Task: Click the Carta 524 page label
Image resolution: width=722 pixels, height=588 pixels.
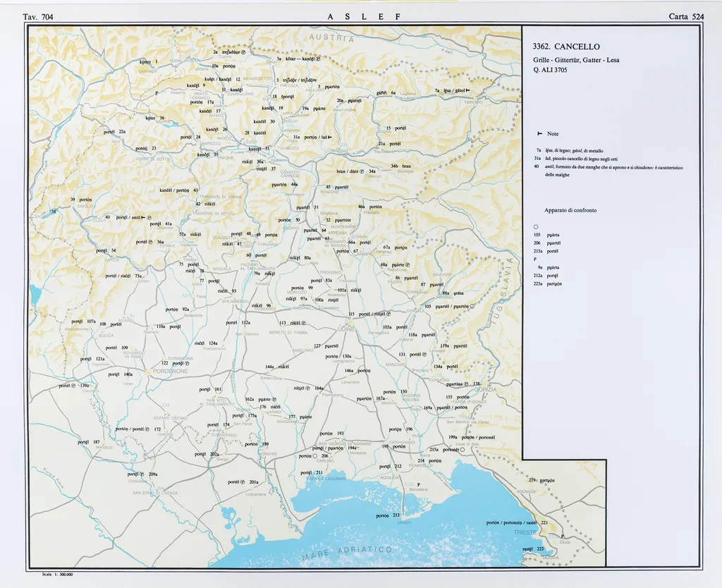Action: point(686,16)
